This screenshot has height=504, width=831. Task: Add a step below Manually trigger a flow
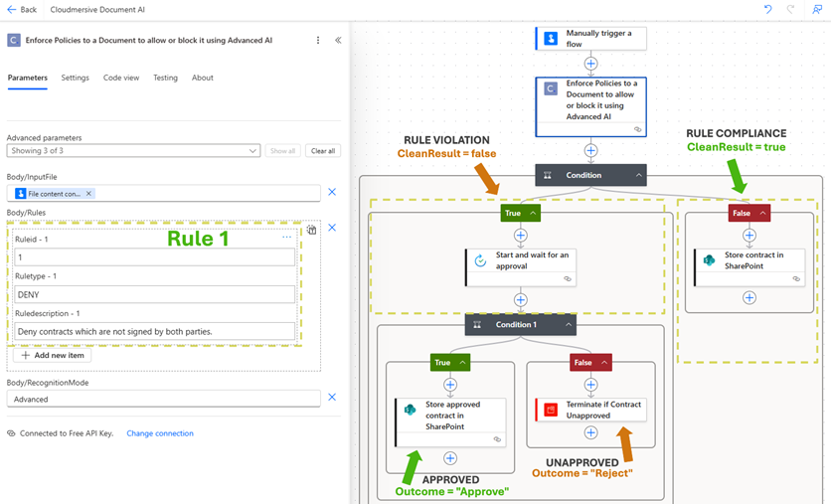click(590, 64)
